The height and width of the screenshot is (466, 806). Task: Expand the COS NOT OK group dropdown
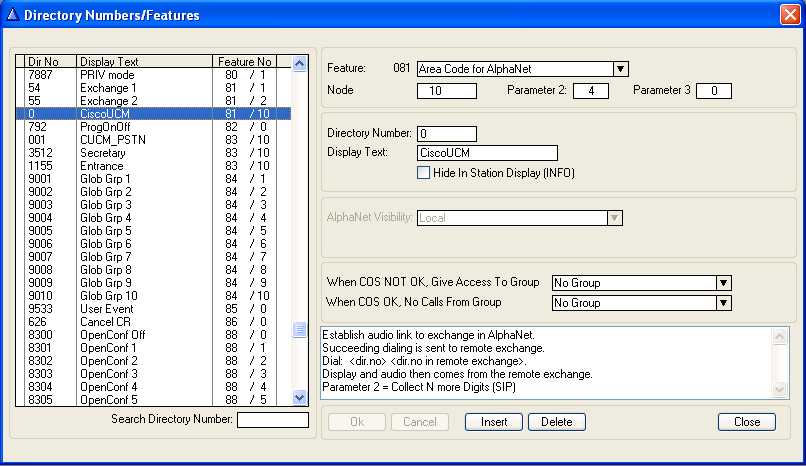coord(724,283)
